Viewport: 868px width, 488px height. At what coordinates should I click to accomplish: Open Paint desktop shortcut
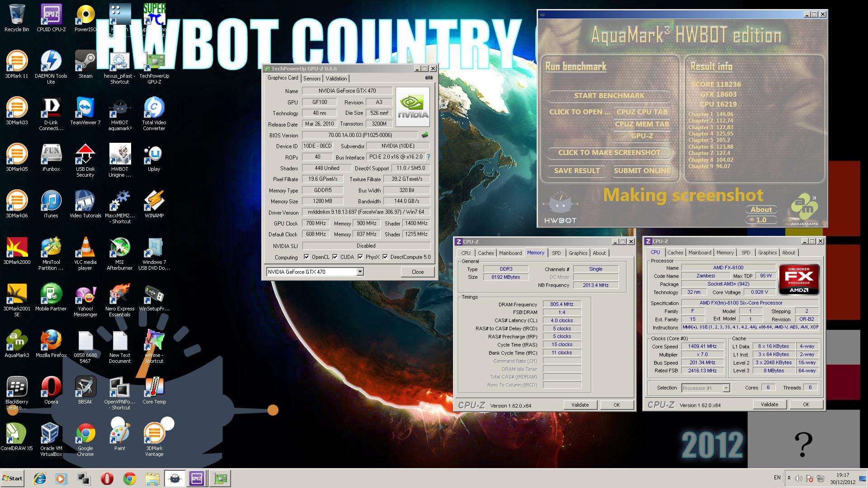pos(120,437)
